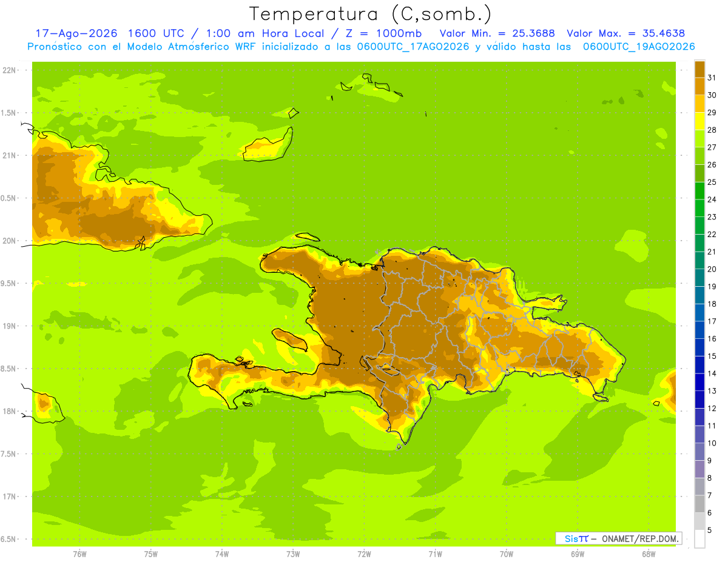Click the '22N' latitude axis label

(x=9, y=70)
